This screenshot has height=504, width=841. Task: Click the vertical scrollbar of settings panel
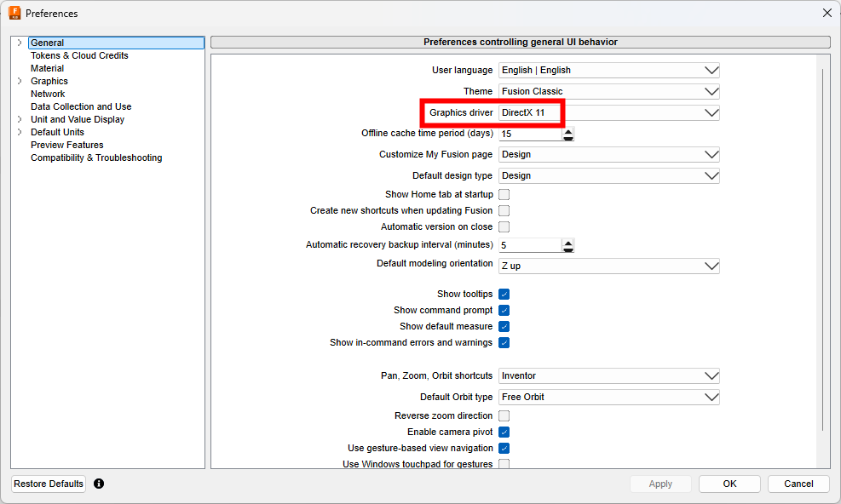tap(822, 249)
